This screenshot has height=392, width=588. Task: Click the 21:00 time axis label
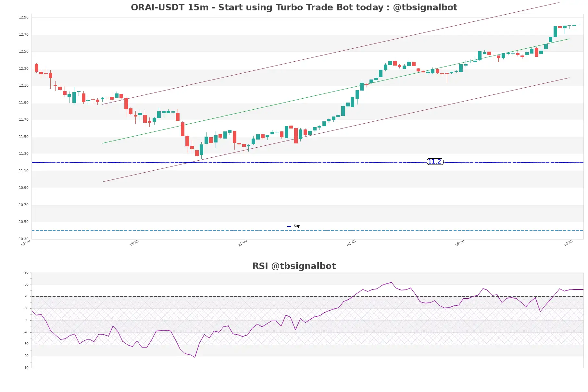243,243
